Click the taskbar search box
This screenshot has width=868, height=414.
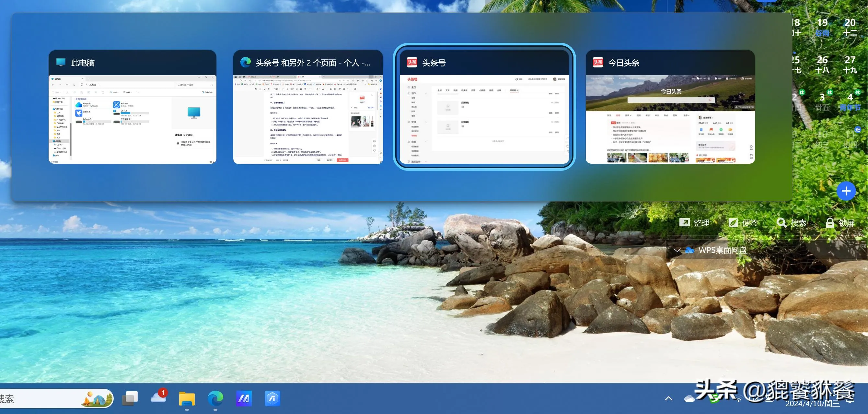[41, 399]
